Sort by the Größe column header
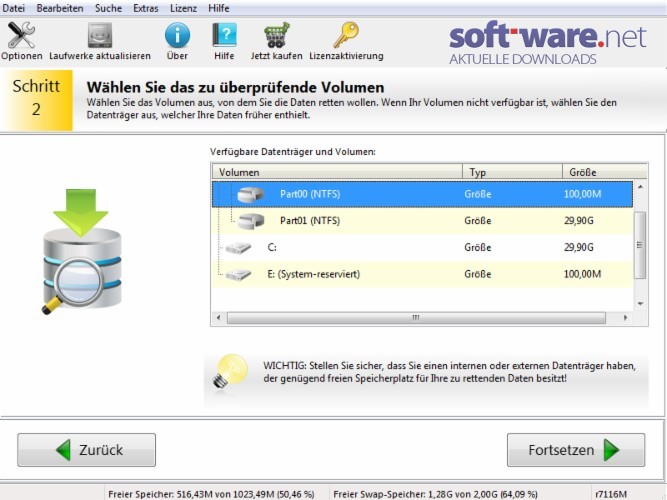Screen dimensions: 667x500 604,172
